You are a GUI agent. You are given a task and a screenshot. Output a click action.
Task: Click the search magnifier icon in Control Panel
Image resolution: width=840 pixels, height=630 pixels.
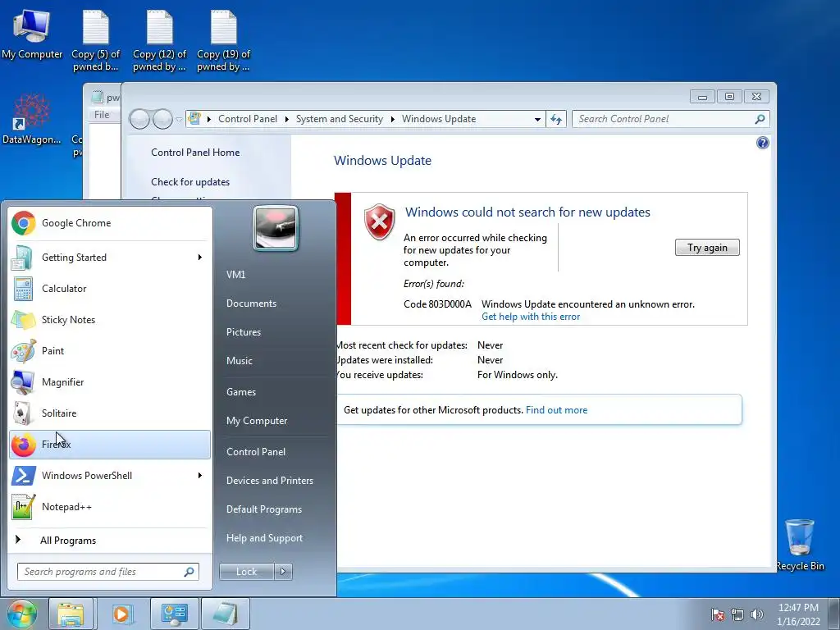click(760, 119)
